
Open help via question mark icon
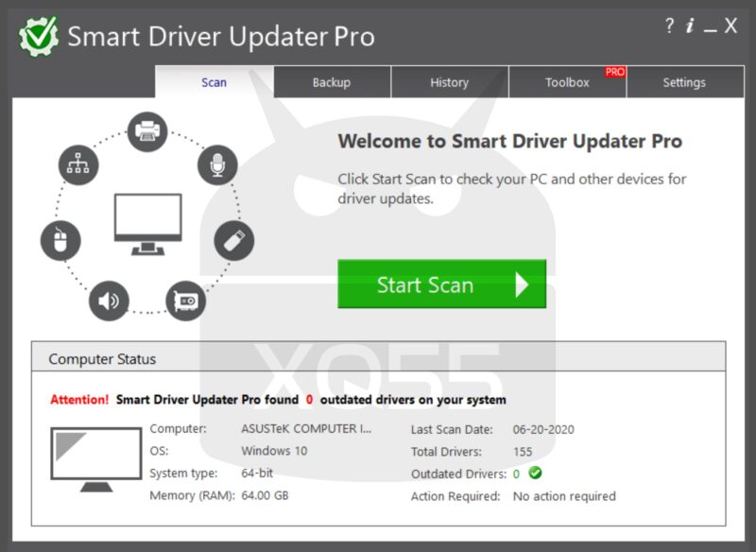[670, 26]
